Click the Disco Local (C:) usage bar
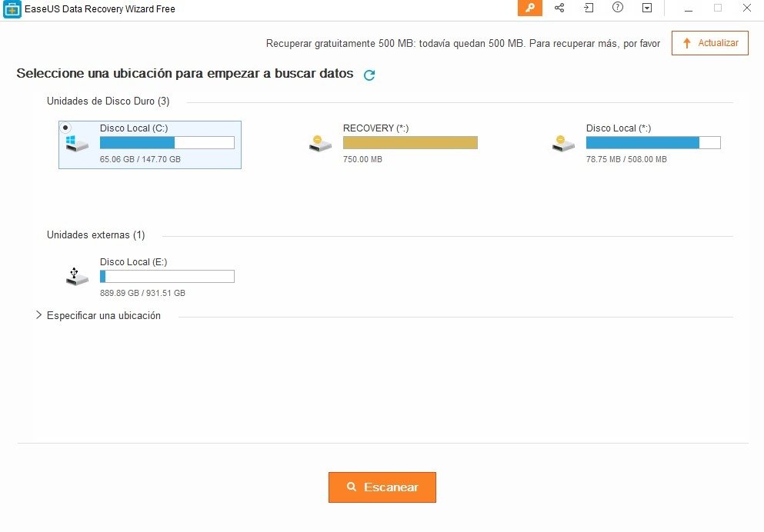Screen dimensions: 764x532 (167, 143)
